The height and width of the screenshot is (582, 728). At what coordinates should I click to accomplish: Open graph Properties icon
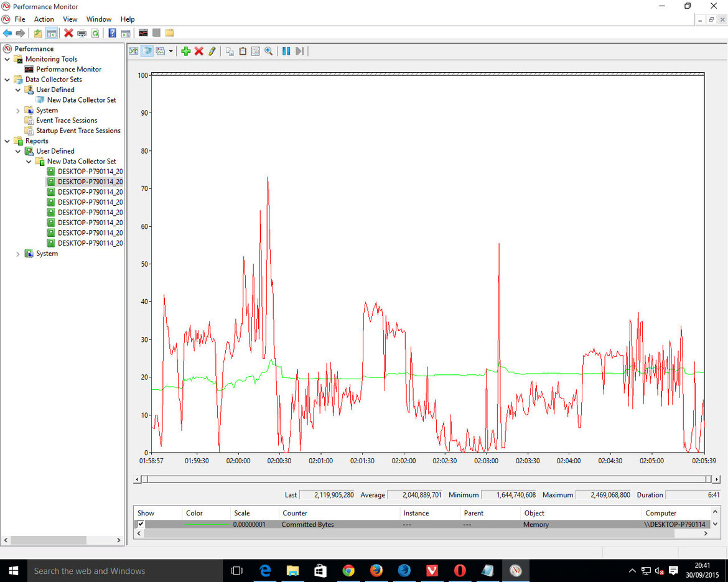click(255, 51)
